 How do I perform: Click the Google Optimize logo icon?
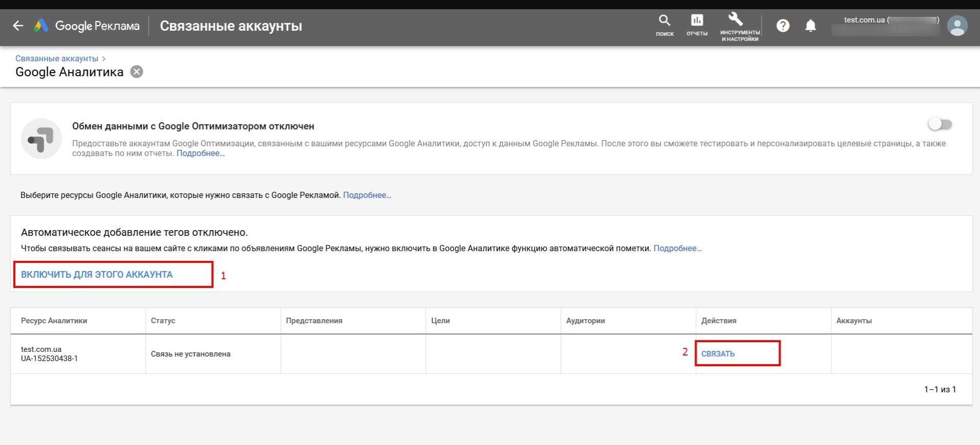[41, 139]
